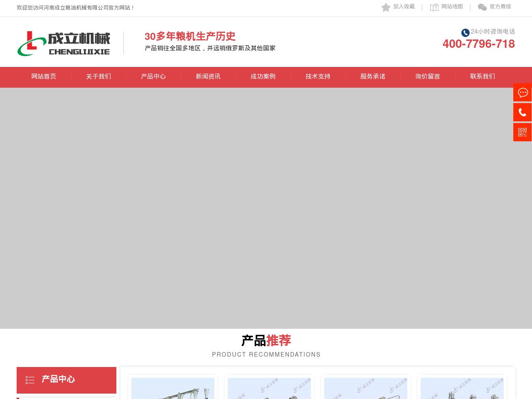Click the large gray banner area
The width and height of the screenshot is (532, 399).
(x=266, y=208)
